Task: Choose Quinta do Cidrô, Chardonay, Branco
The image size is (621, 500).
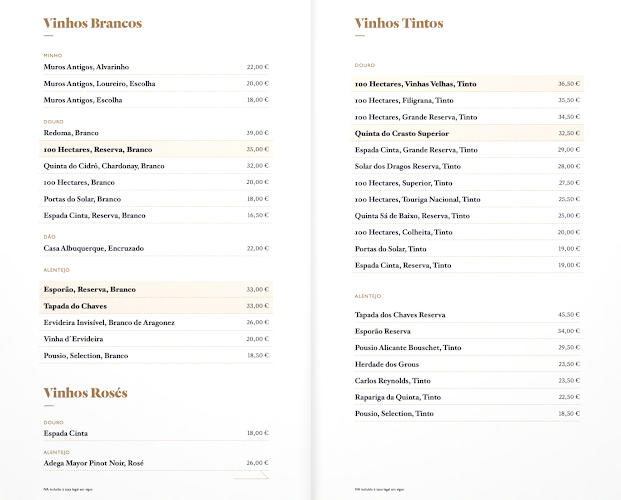Action: pyautogui.click(x=104, y=166)
